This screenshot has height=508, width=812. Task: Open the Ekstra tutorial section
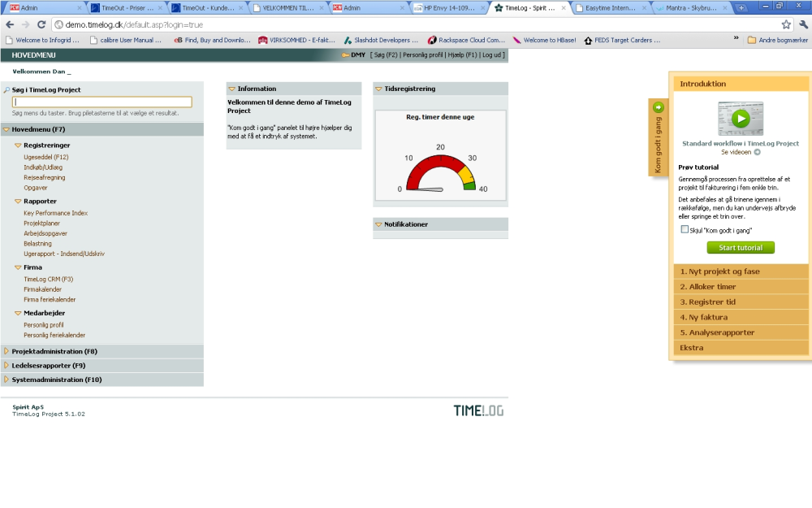tap(741, 348)
